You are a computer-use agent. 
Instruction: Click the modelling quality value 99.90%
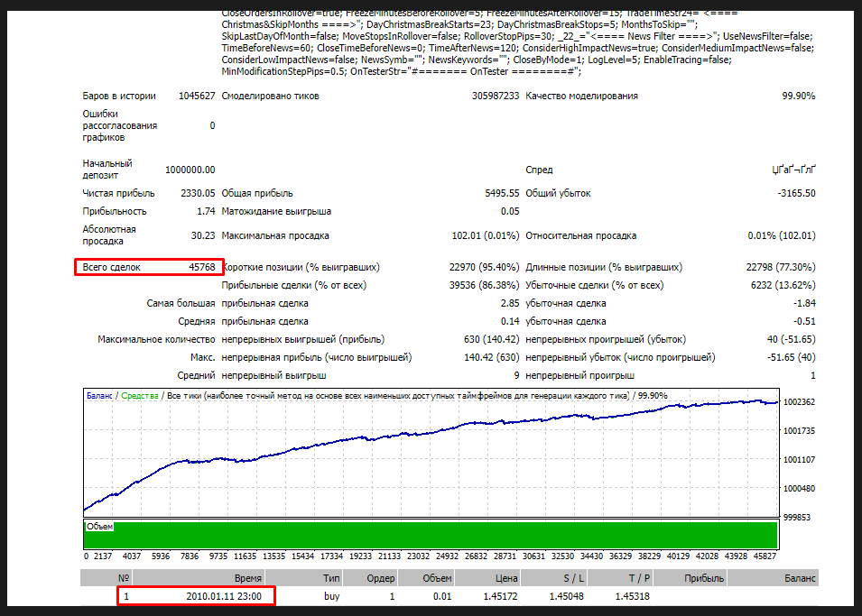(x=799, y=96)
